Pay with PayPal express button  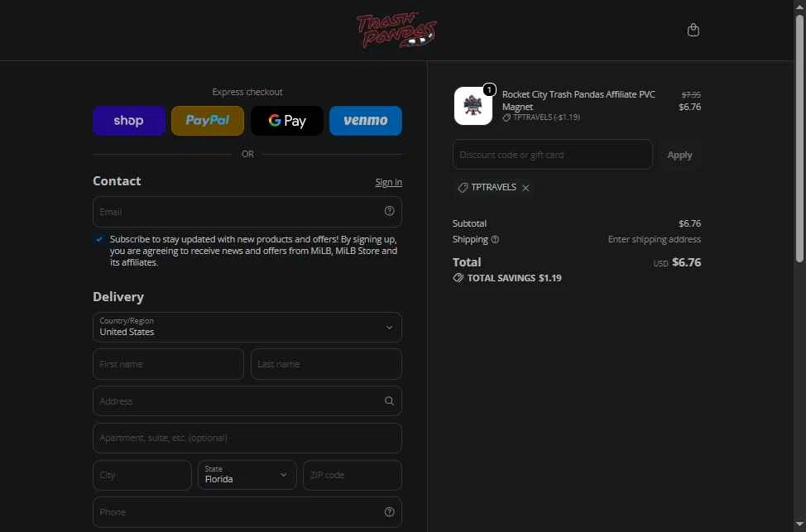coord(208,121)
